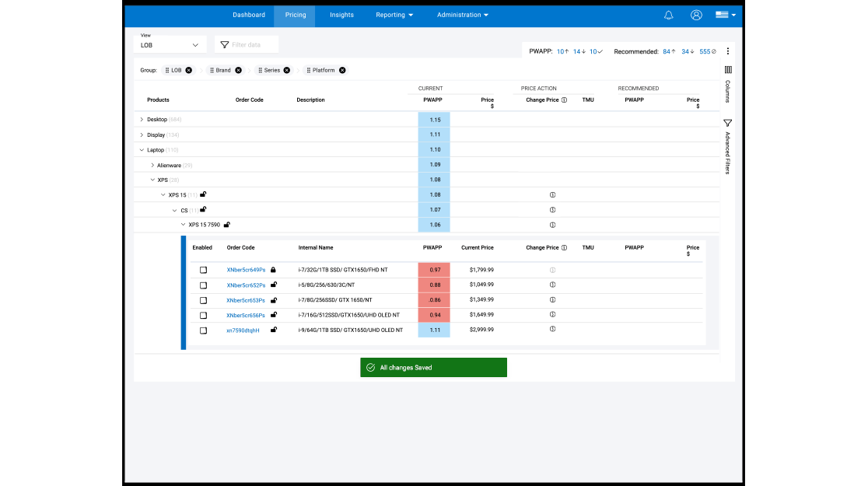Remove the Brand grouping chip
This screenshot has height=486, width=868.
coord(238,70)
